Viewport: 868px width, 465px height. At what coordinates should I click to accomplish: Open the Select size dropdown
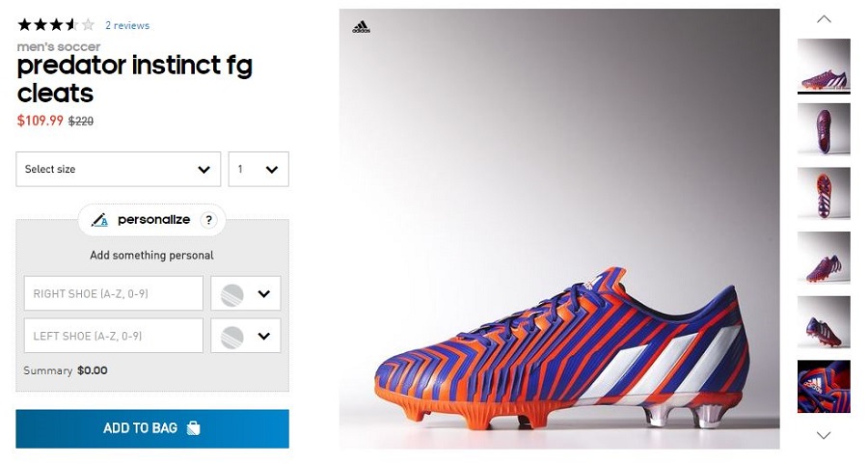coord(118,170)
